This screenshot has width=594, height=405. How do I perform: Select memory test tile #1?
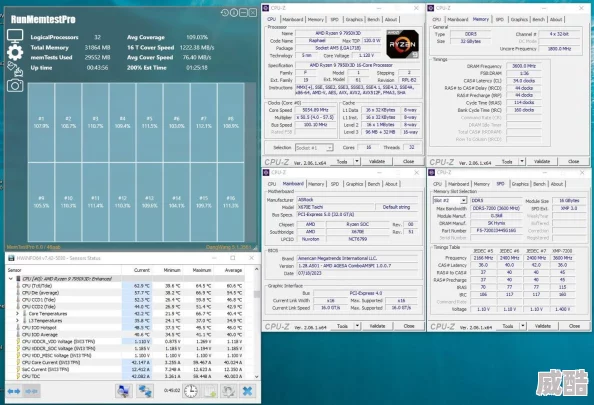click(x=41, y=122)
